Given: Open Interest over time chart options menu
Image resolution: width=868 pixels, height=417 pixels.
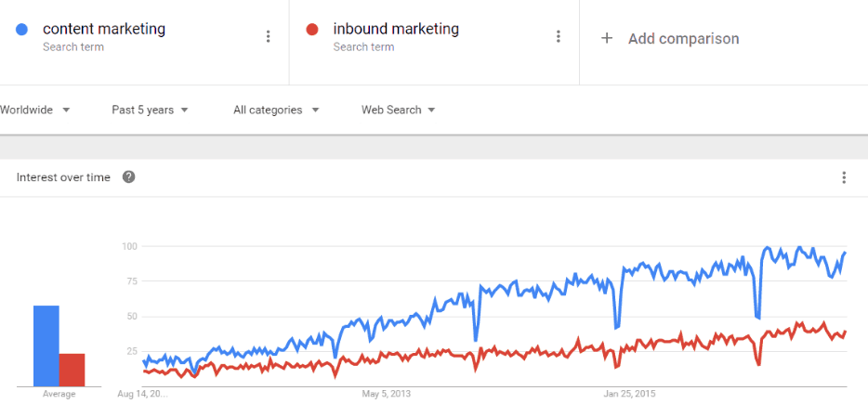Looking at the screenshot, I should [x=844, y=177].
